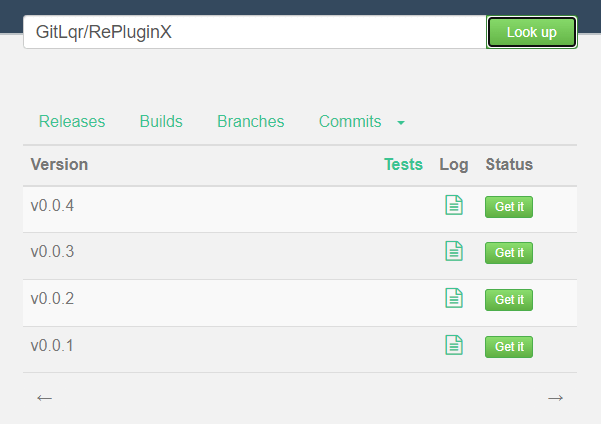Image resolution: width=601 pixels, height=424 pixels.
Task: Focus the GitLqr/RePluginX repository input field
Action: pyautogui.click(x=255, y=32)
